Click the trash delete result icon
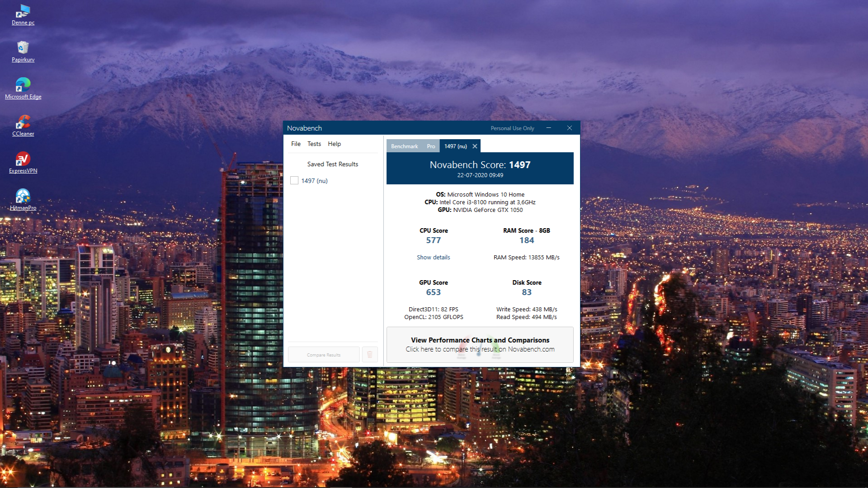Image resolution: width=868 pixels, height=488 pixels. click(x=369, y=355)
